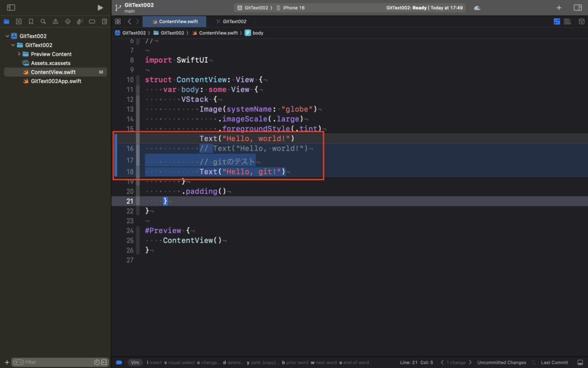Toggle the navigator sidebar visibility
588x368 pixels.
pyautogui.click(x=11, y=7)
